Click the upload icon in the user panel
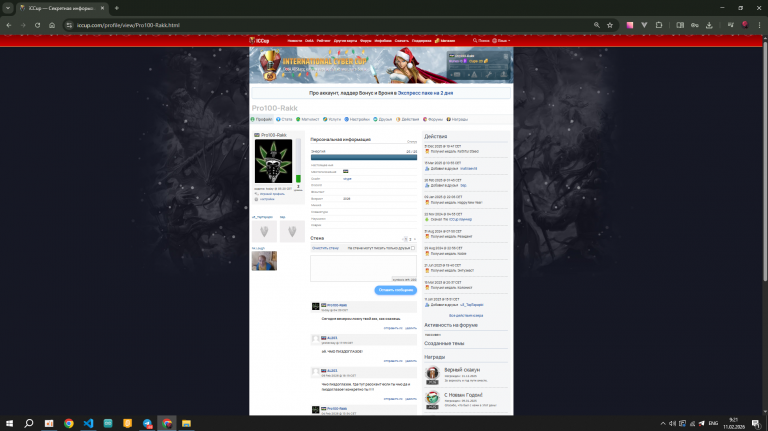 tap(503, 74)
